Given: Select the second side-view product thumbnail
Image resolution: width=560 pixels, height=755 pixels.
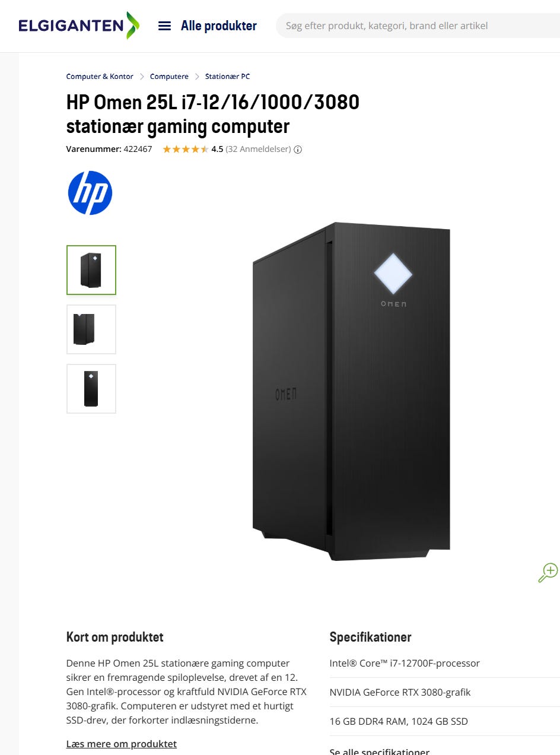Looking at the screenshot, I should pyautogui.click(x=91, y=329).
